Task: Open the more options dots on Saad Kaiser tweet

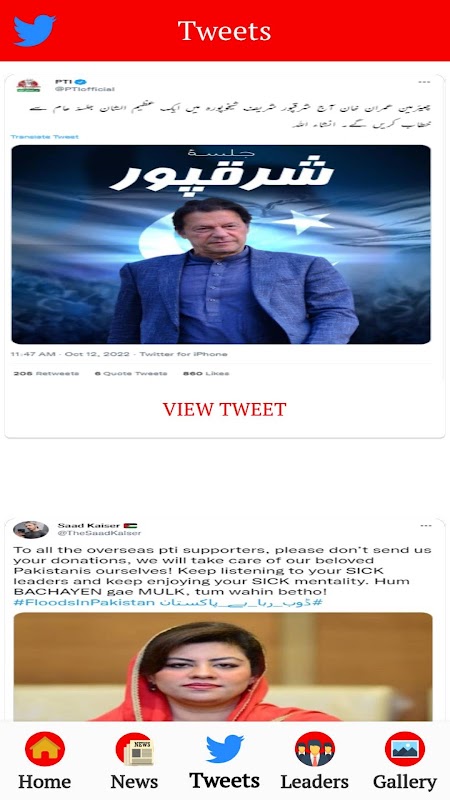Action: click(426, 526)
